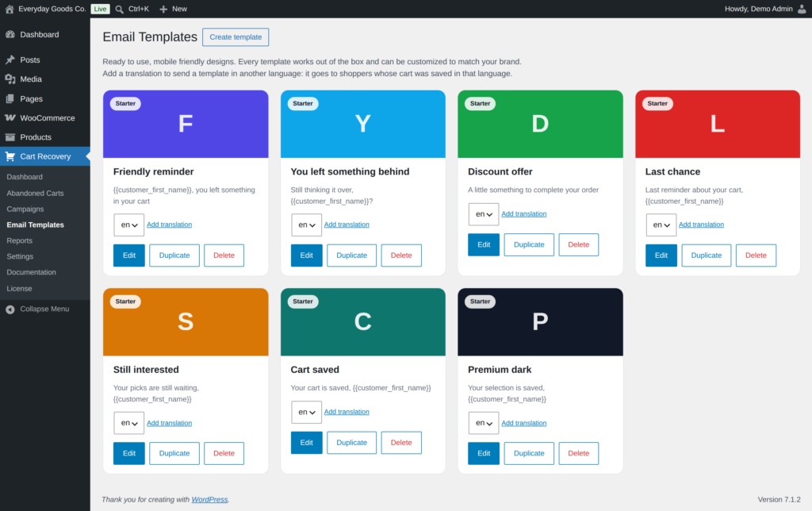Add translation to Premium dark
This screenshot has width=812, height=511.
click(x=523, y=423)
